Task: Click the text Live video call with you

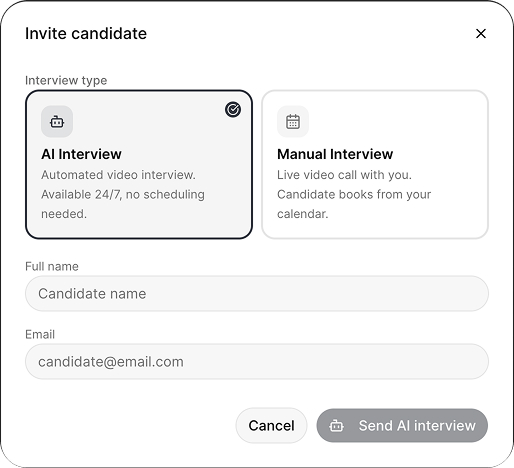Action: click(344, 175)
